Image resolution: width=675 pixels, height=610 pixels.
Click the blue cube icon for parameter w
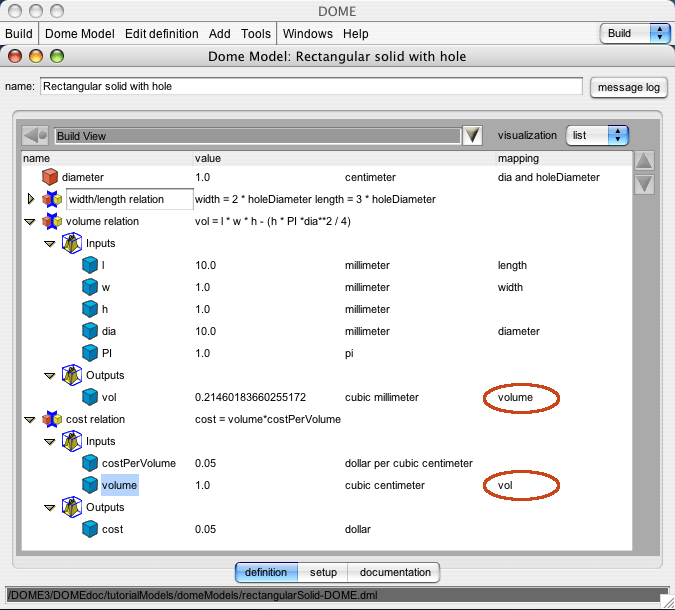[90, 287]
